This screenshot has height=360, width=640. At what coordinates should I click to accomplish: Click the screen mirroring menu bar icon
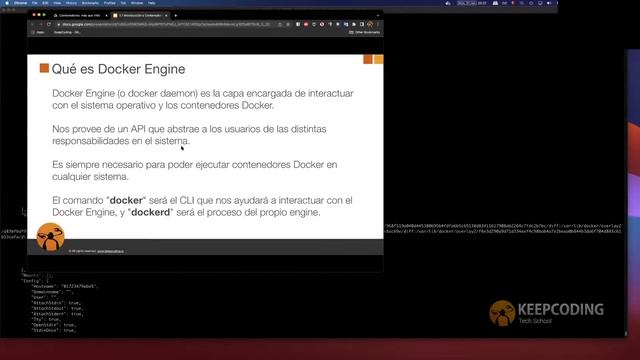(540, 3)
